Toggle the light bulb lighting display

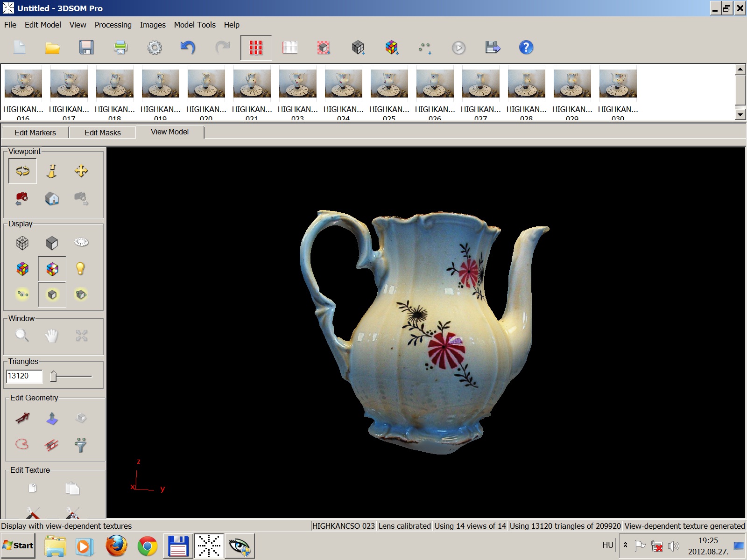(81, 269)
